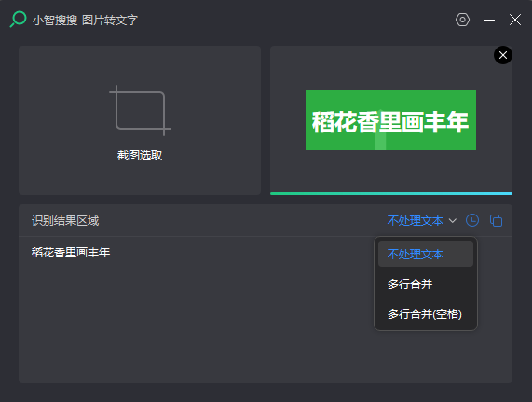Open settings via the hexagon gear icon
The image size is (532, 402).
[462, 20]
